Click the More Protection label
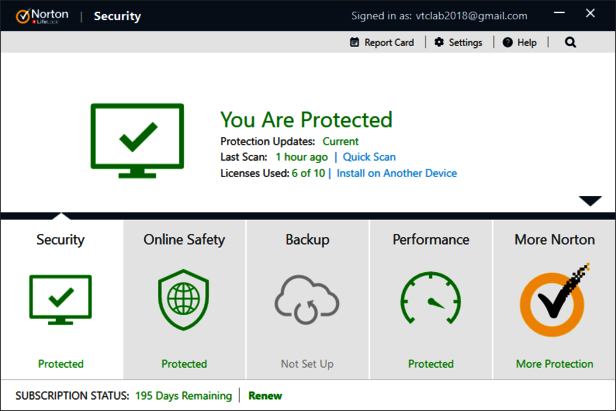The width and height of the screenshot is (616, 411). tap(554, 364)
